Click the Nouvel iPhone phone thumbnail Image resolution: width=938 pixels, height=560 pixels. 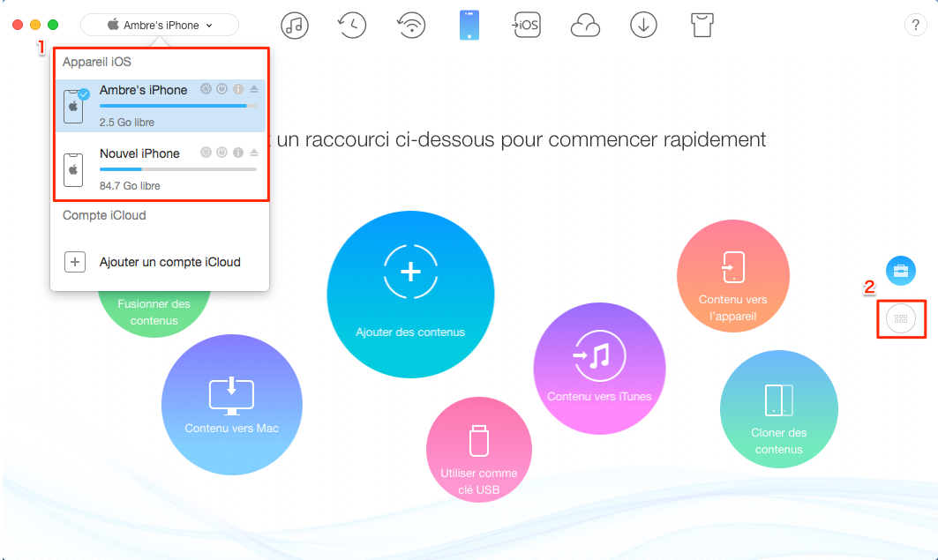point(73,169)
